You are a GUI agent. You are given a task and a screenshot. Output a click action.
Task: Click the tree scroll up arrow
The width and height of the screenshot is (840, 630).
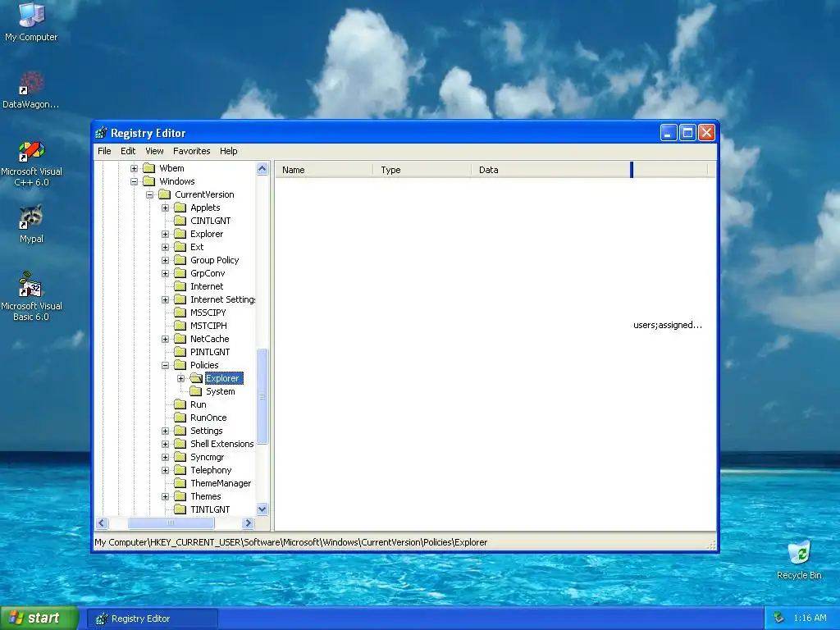pos(262,168)
